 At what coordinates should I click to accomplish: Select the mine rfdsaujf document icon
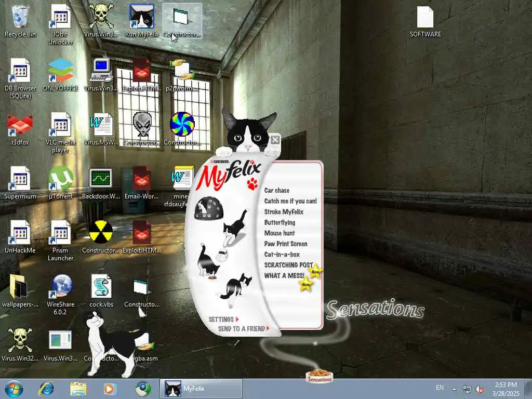180,187
